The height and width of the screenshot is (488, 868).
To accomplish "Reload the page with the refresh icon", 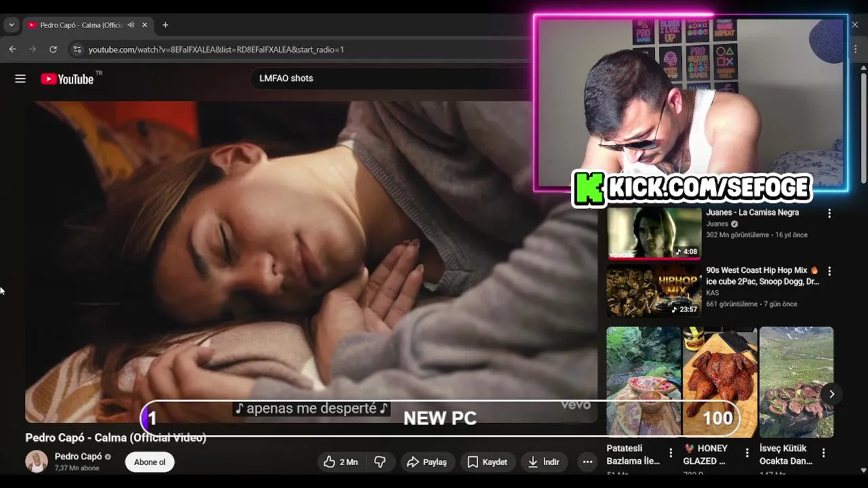I will [53, 49].
